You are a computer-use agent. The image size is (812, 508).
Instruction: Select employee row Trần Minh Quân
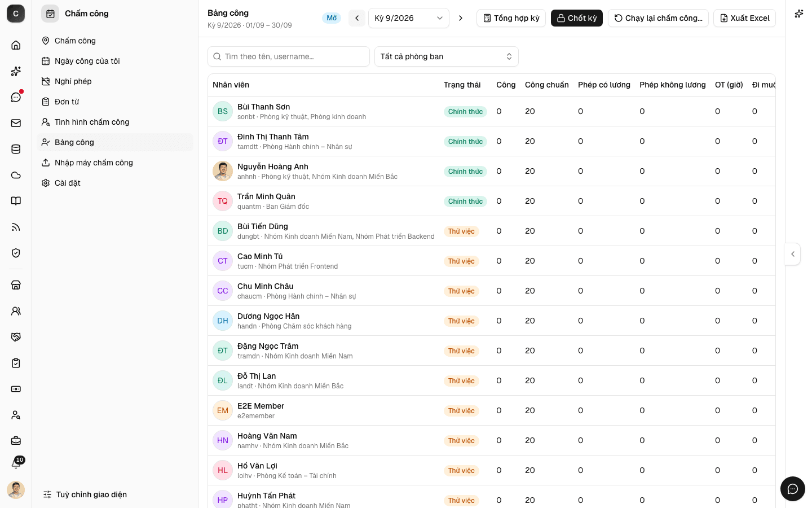click(492, 201)
